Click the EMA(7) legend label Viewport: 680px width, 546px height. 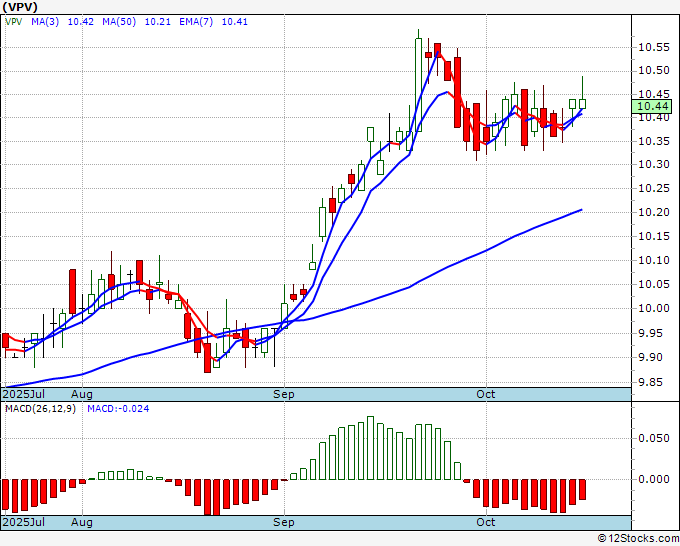coord(196,22)
